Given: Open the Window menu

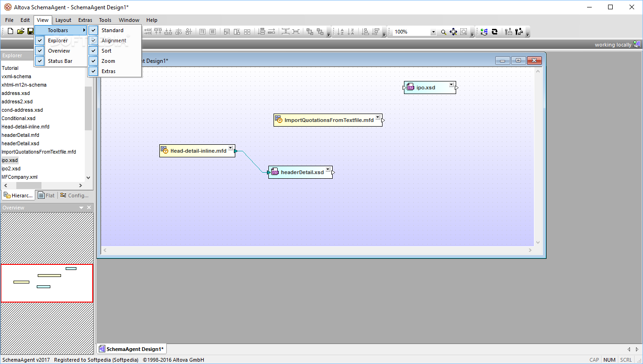Looking at the screenshot, I should (129, 20).
